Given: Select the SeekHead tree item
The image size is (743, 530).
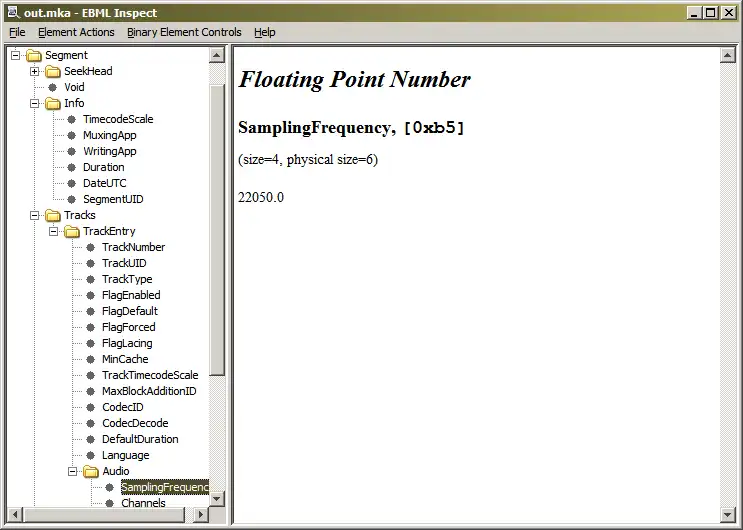Looking at the screenshot, I should coord(88,72).
